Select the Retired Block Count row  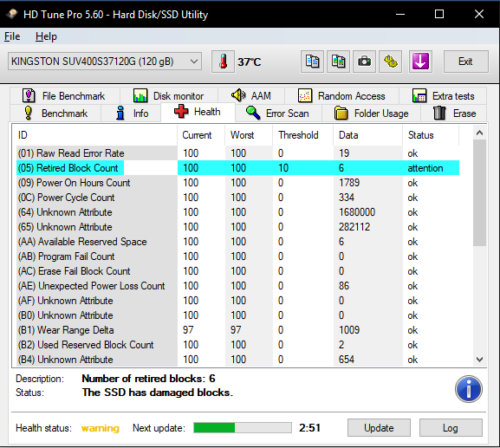[x=238, y=168]
